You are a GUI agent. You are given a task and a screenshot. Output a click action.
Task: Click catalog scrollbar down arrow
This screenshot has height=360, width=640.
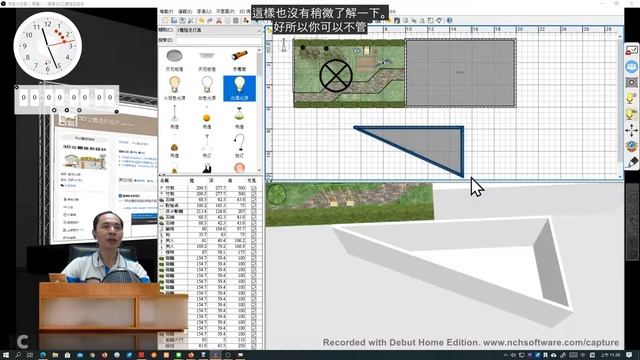pos(259,170)
